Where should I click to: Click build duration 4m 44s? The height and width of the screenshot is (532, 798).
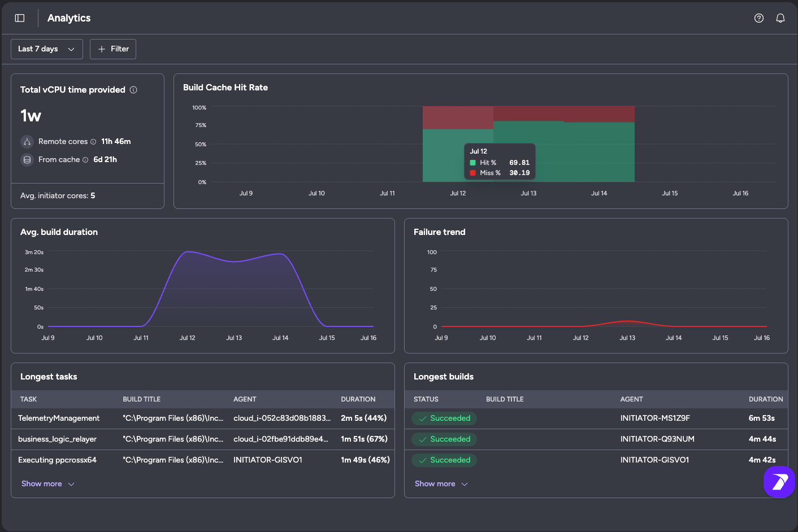coord(762,439)
